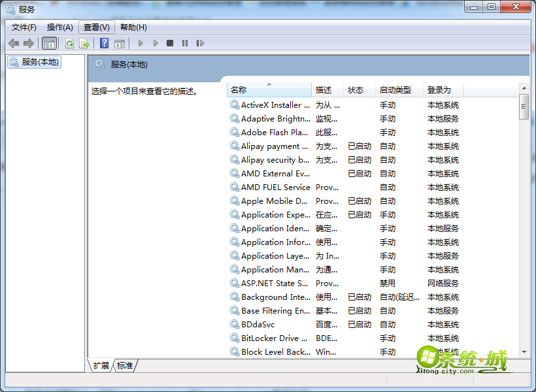This screenshot has width=536, height=392.
Task: Click the restart service icon
Action: tap(201, 43)
